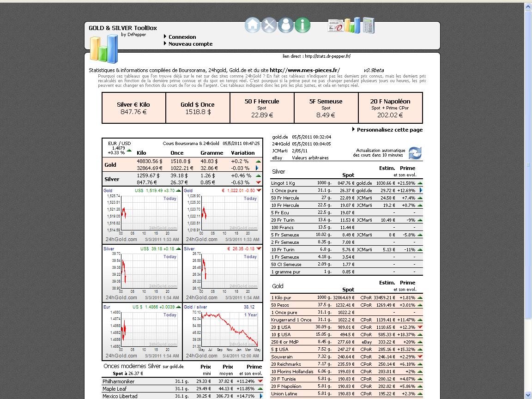Open the green info icon
This screenshot has width=532, height=399.
coord(302,25)
